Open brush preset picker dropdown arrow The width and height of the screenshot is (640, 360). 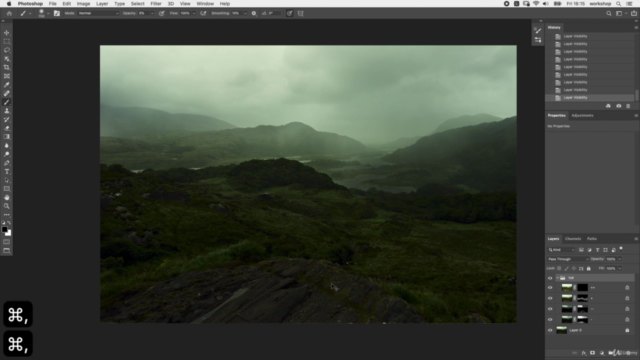coord(48,13)
